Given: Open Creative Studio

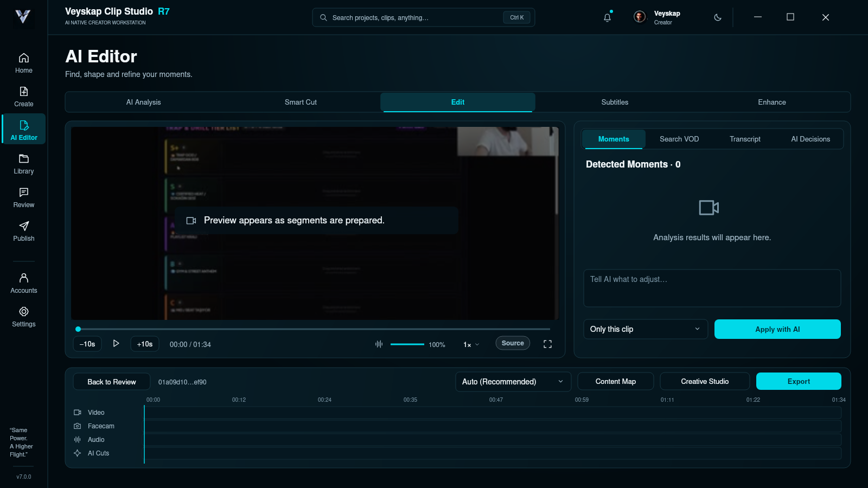Looking at the screenshot, I should tap(705, 381).
